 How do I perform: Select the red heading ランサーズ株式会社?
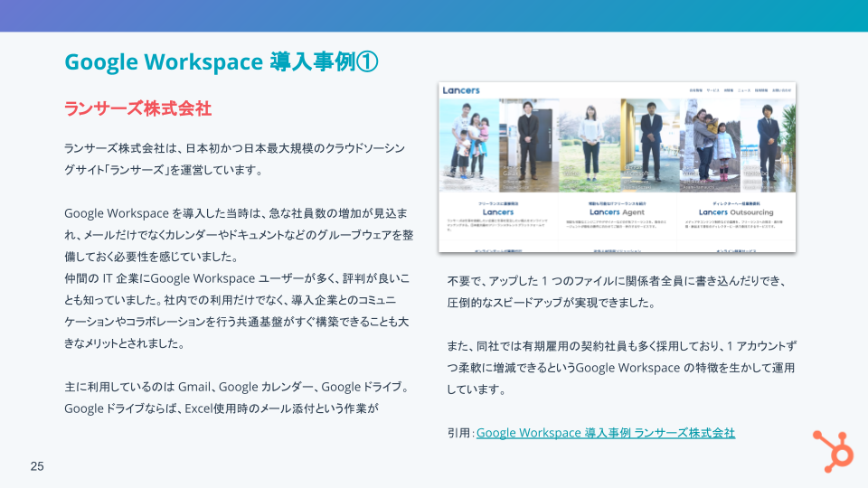click(x=137, y=108)
